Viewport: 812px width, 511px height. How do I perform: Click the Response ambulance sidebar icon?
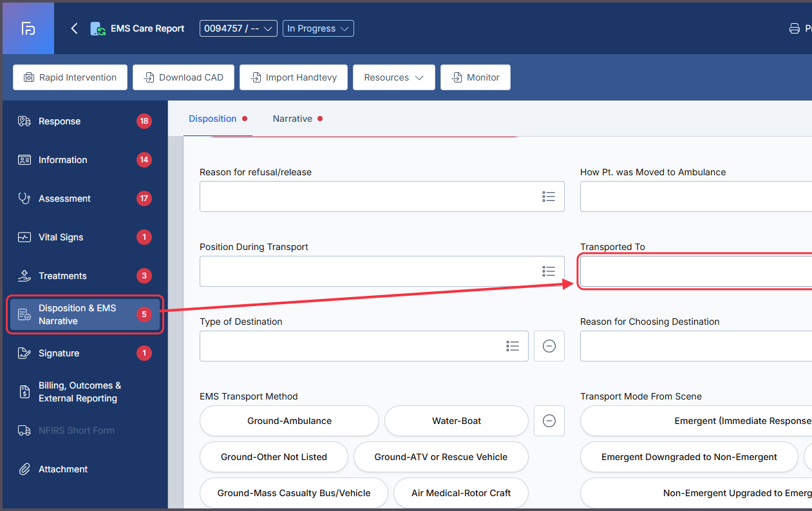24,121
